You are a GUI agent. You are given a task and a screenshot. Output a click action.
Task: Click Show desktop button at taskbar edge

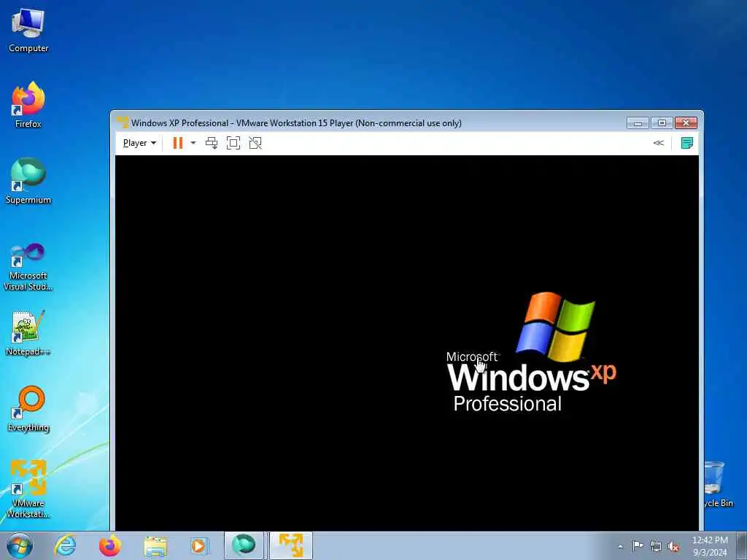[x=742, y=546]
